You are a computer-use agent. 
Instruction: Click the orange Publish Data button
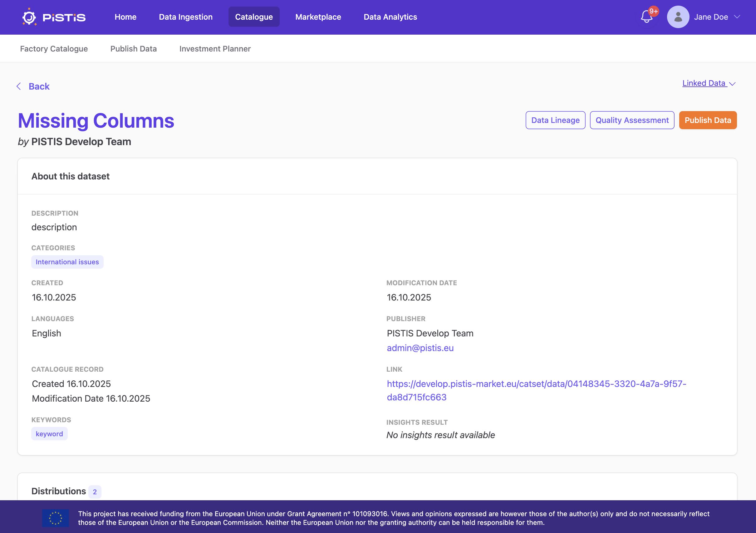pos(708,120)
